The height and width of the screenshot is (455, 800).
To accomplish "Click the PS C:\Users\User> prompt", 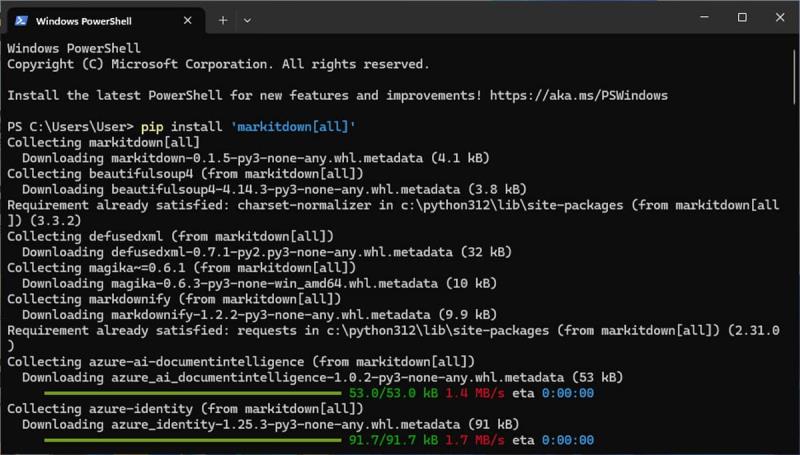I will pyautogui.click(x=70, y=127).
